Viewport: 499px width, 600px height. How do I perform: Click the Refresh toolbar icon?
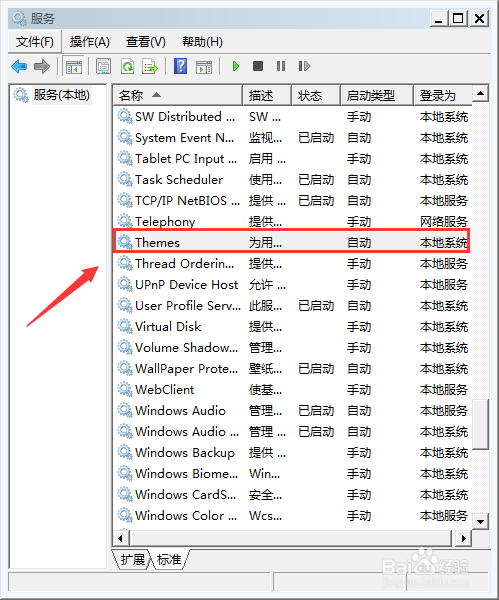(x=127, y=67)
